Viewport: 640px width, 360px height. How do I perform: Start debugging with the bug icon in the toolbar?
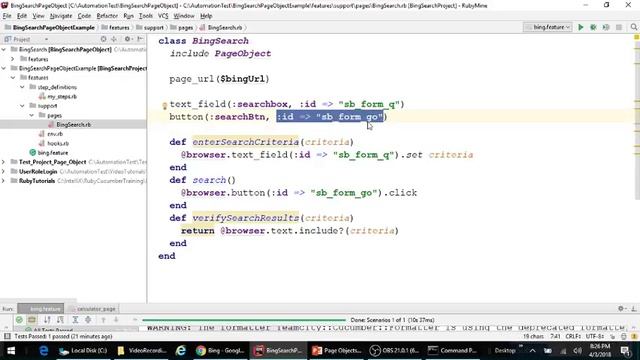point(593,27)
